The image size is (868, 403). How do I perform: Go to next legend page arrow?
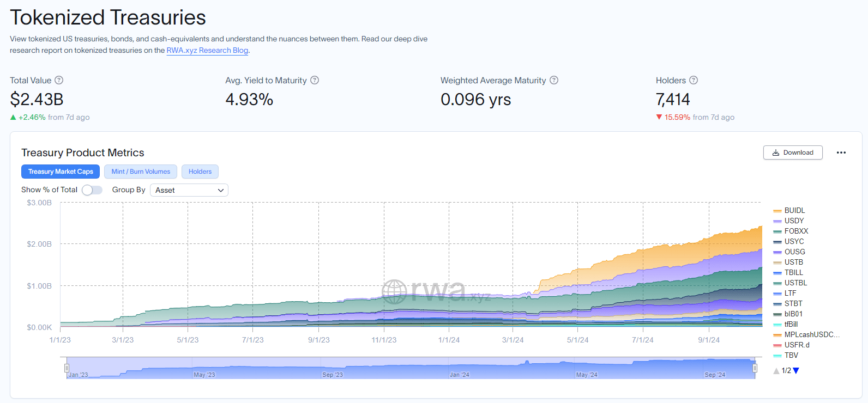tap(796, 371)
